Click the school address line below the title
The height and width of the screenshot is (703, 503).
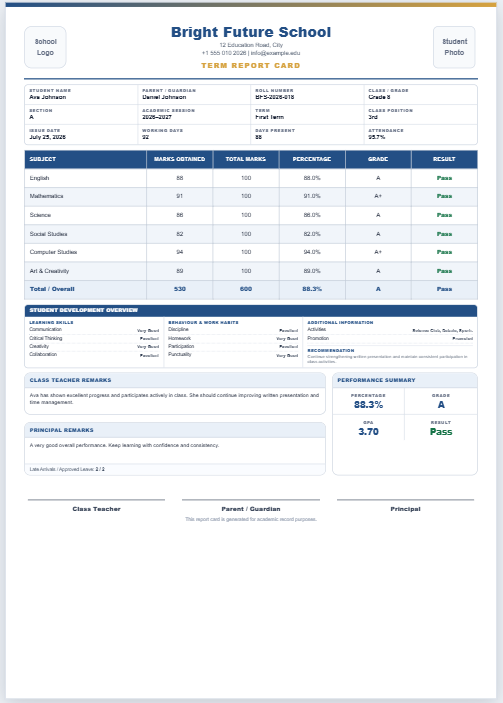251,45
